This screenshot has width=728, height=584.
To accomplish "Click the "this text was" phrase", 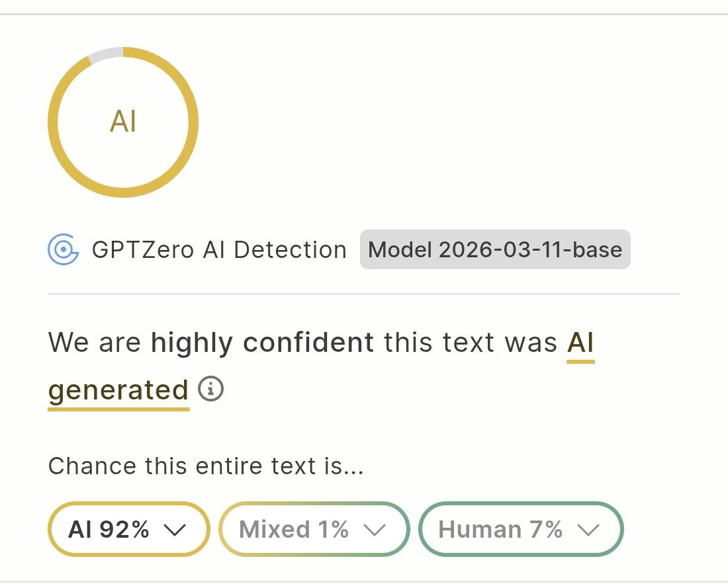I will click(471, 343).
